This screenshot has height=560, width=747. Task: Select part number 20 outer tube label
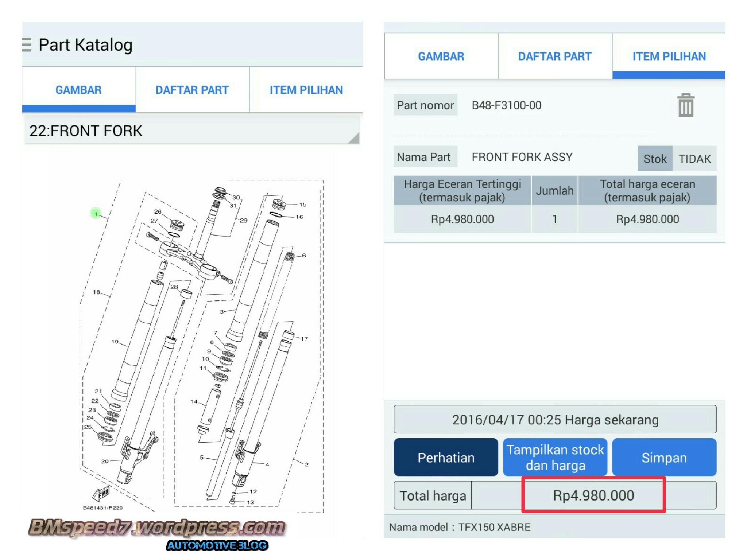pos(105,461)
